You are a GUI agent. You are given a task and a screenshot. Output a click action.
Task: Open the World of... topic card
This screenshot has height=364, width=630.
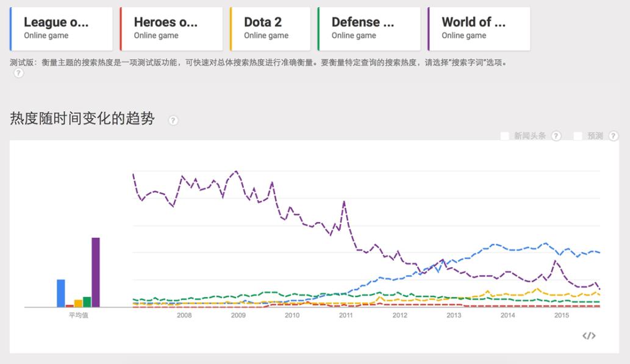(478, 28)
